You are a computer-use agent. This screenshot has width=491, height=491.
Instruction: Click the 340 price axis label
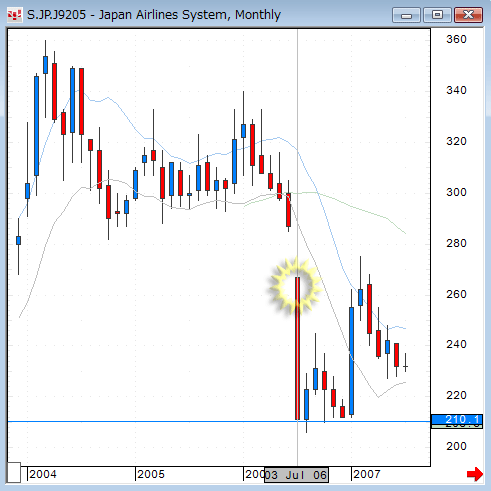(456, 90)
